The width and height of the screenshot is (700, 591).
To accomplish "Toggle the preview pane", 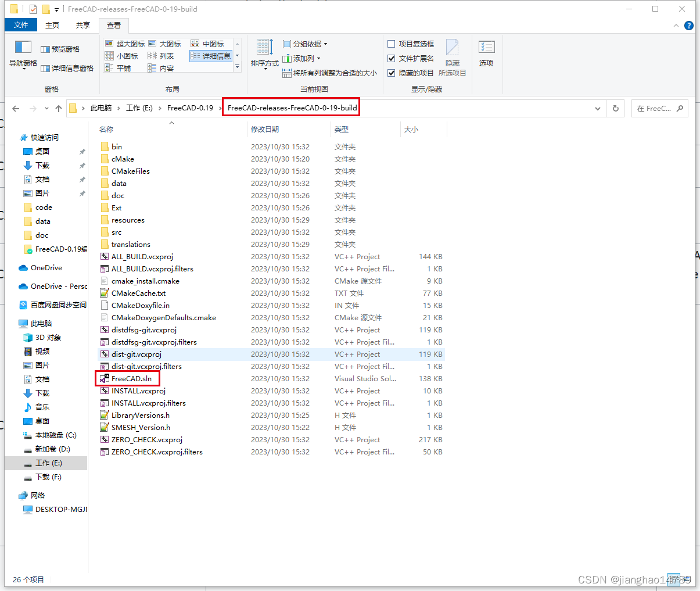I will 60,49.
